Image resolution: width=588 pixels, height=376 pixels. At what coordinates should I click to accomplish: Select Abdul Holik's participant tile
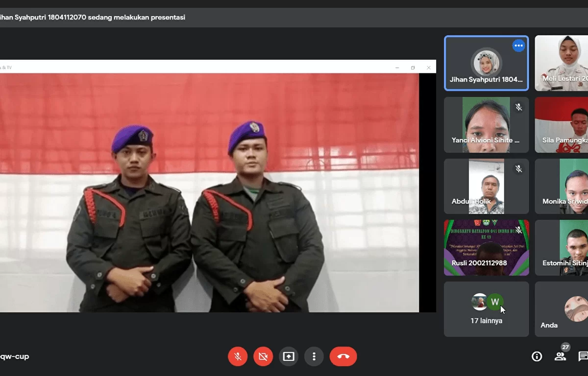pos(487,186)
